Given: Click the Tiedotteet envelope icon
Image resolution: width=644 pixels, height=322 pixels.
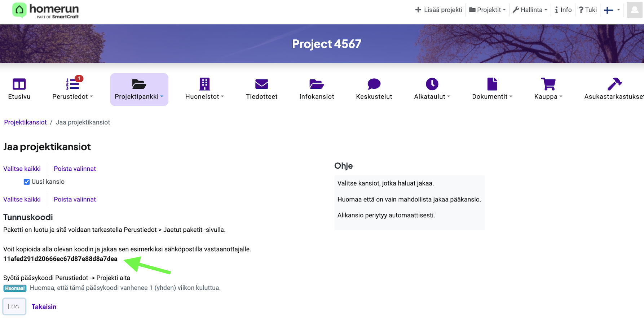Looking at the screenshot, I should point(261,84).
